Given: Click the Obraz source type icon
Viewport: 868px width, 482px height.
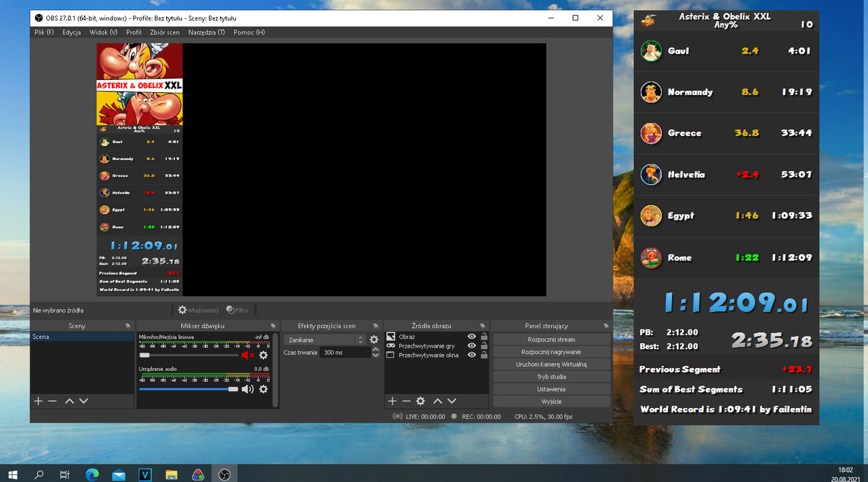Looking at the screenshot, I should (x=391, y=336).
